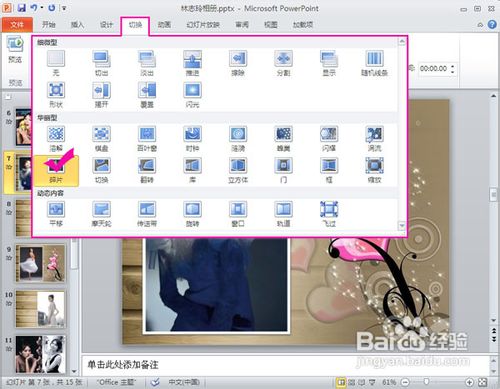This screenshot has height=389, width=500.
Task: Choose the 传送带 conveyor transition
Action: 147,214
